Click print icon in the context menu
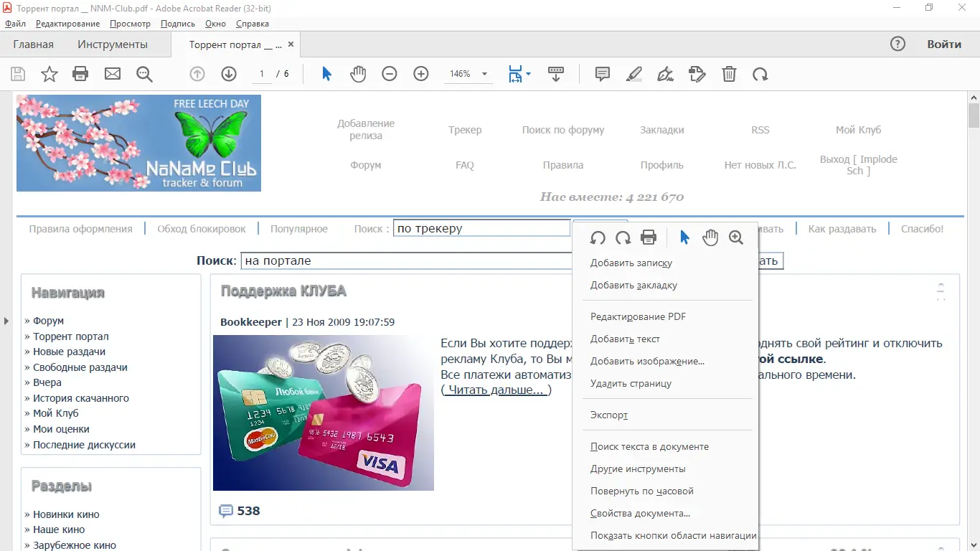Viewport: 980px width, 551px height. [649, 237]
